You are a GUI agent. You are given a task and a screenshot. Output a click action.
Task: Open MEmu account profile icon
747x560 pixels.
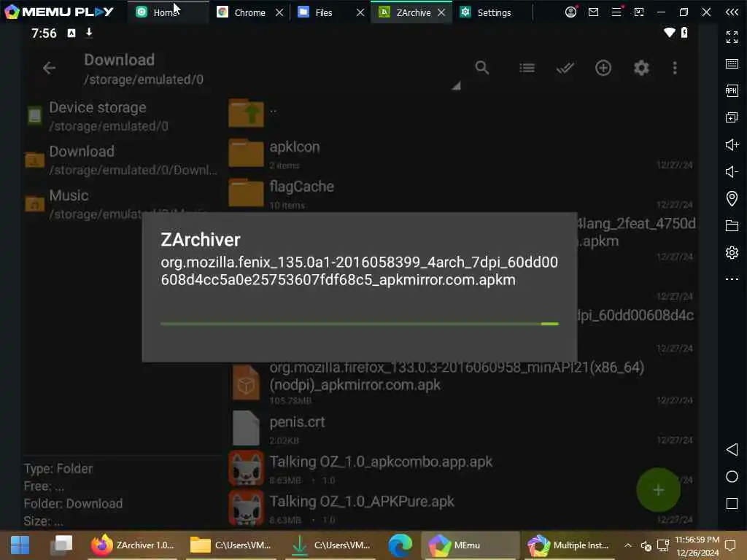point(570,12)
